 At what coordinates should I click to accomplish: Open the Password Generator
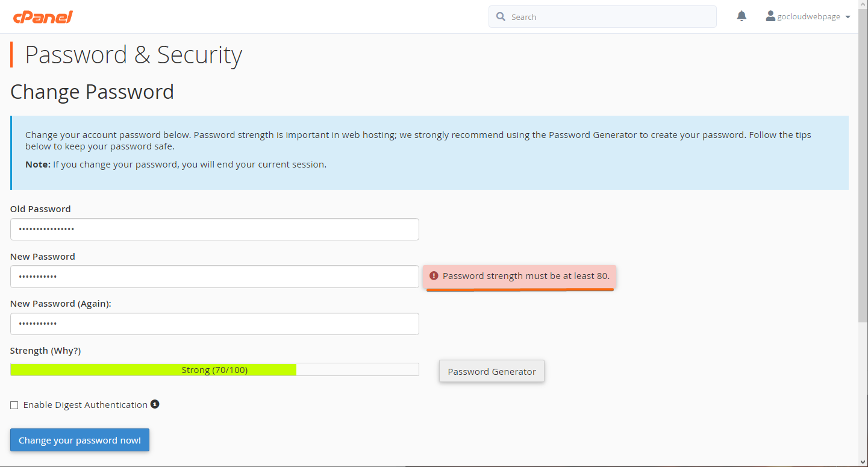[x=492, y=371]
